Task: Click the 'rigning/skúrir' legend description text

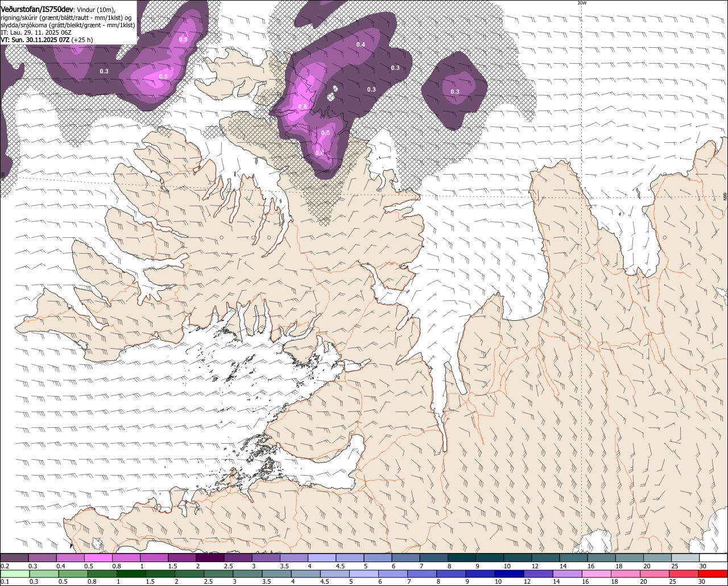Action: (19, 18)
